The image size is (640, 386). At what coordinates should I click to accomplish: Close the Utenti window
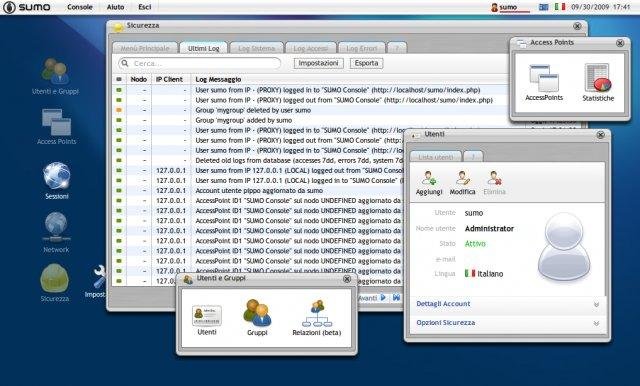[600, 134]
